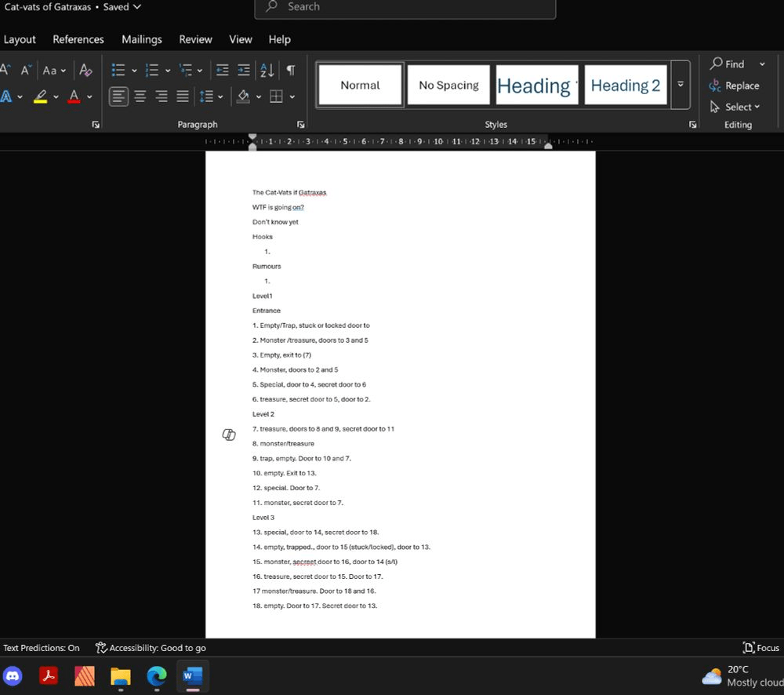Apply the yellow text highlight color
This screenshot has height=695, width=784.
(x=41, y=96)
